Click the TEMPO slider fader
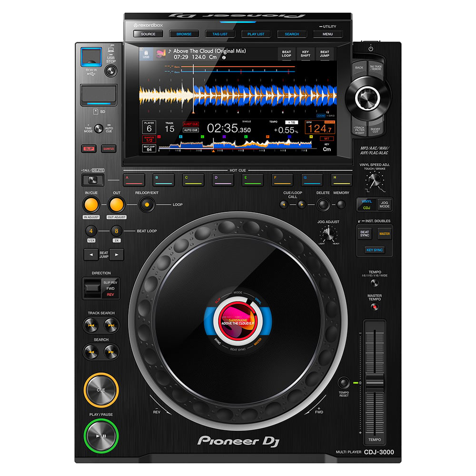Image resolution: width=476 pixels, height=476 pixels. click(x=375, y=383)
